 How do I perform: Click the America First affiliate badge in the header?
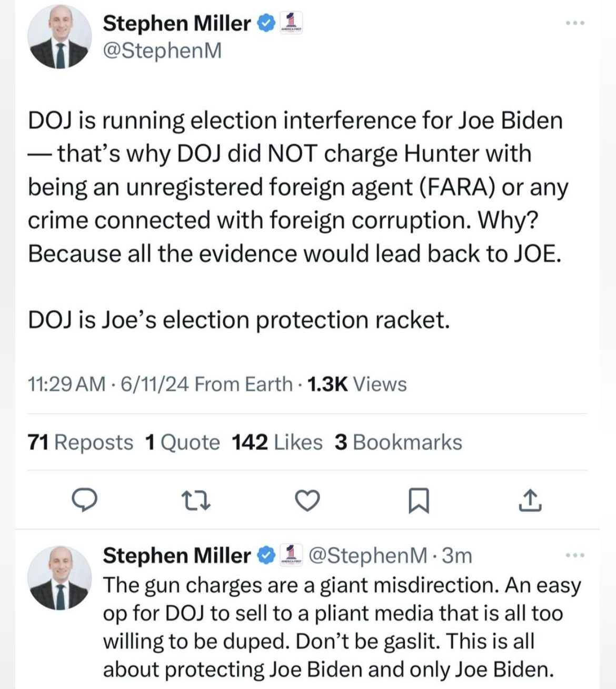291,23
